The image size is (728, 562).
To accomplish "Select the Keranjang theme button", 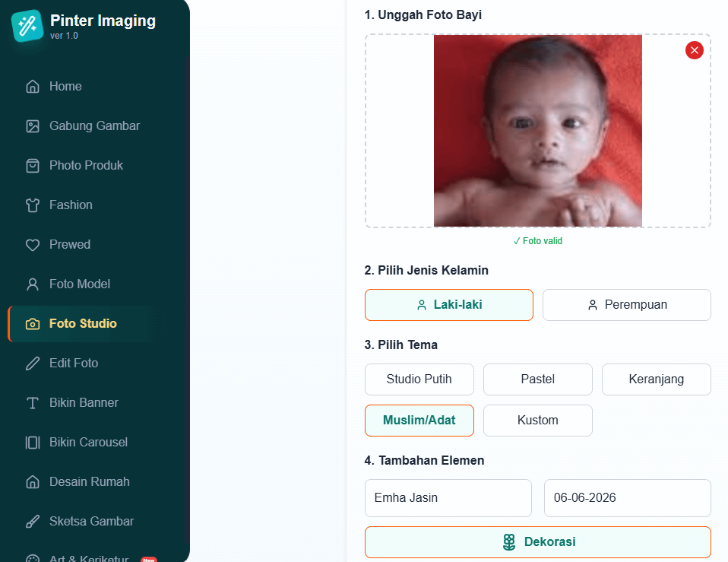I will (657, 379).
